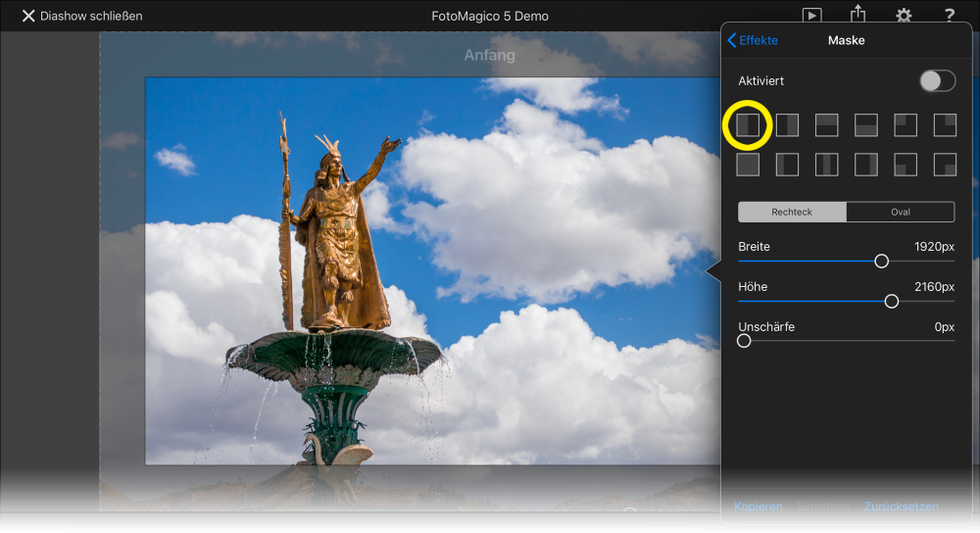This screenshot has width=980, height=533.
Task: Adjust the Unschärfe slider handle
Action: coord(744,341)
